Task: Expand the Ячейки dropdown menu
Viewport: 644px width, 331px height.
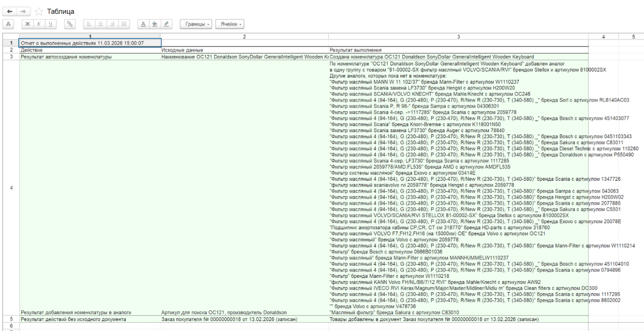Action: (230, 24)
